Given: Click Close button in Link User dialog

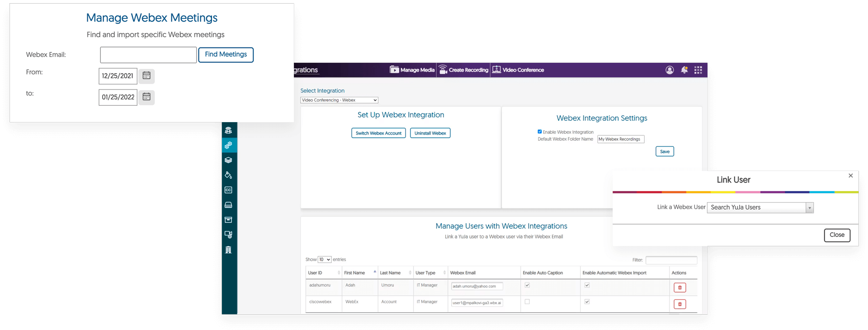Looking at the screenshot, I should 837,235.
